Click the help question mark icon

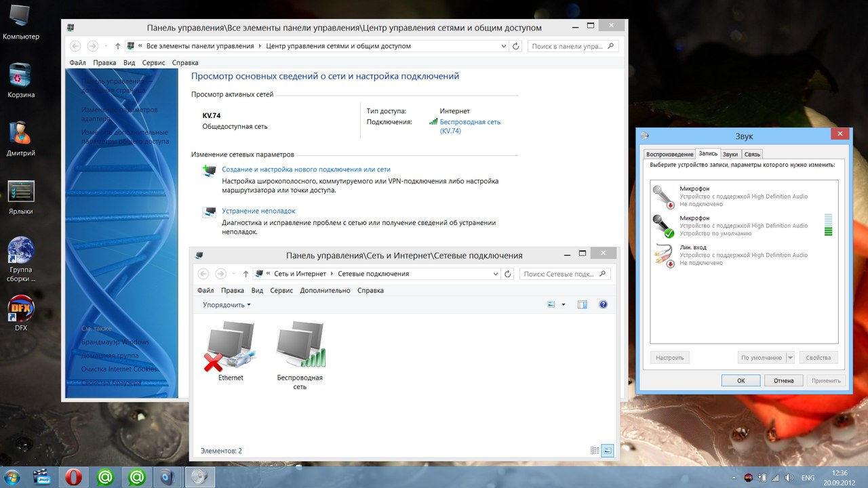(x=603, y=305)
